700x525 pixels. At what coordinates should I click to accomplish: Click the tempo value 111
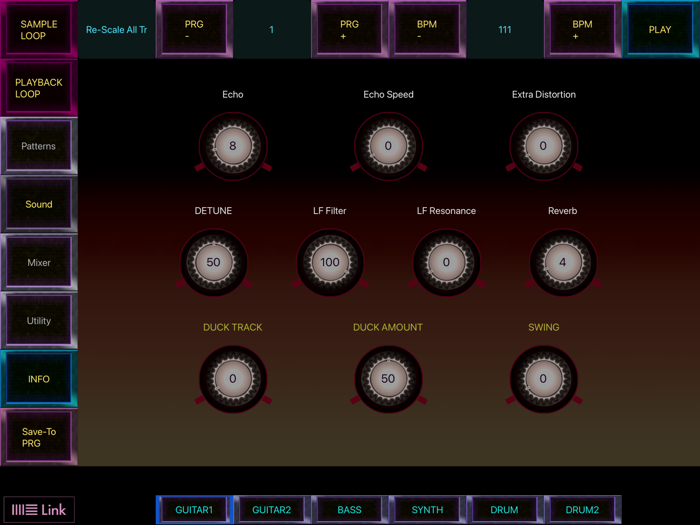pyautogui.click(x=505, y=29)
